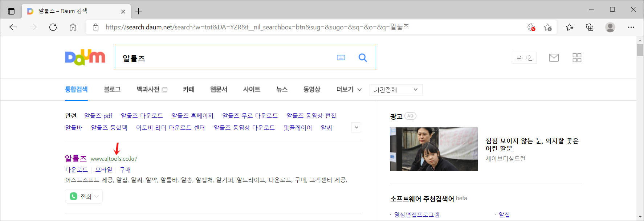Open the 웹문서 tab
This screenshot has height=221, width=644.
(219, 89)
